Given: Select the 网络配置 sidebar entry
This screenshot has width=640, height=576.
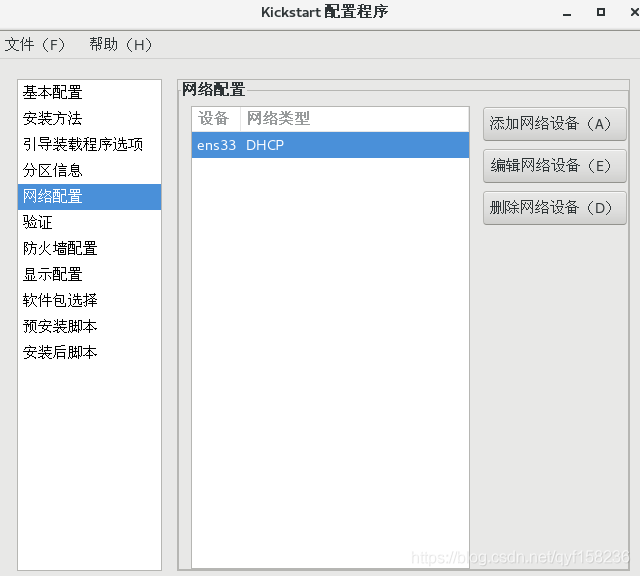Looking at the screenshot, I should [x=89, y=197].
